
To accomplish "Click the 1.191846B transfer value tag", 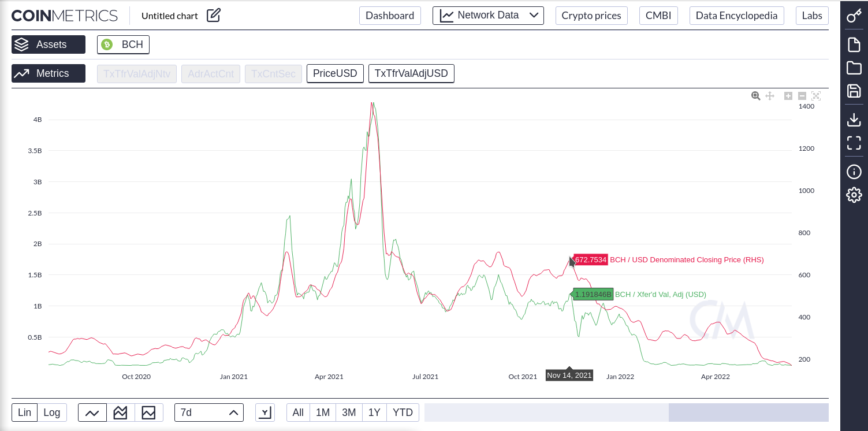I will pyautogui.click(x=593, y=294).
